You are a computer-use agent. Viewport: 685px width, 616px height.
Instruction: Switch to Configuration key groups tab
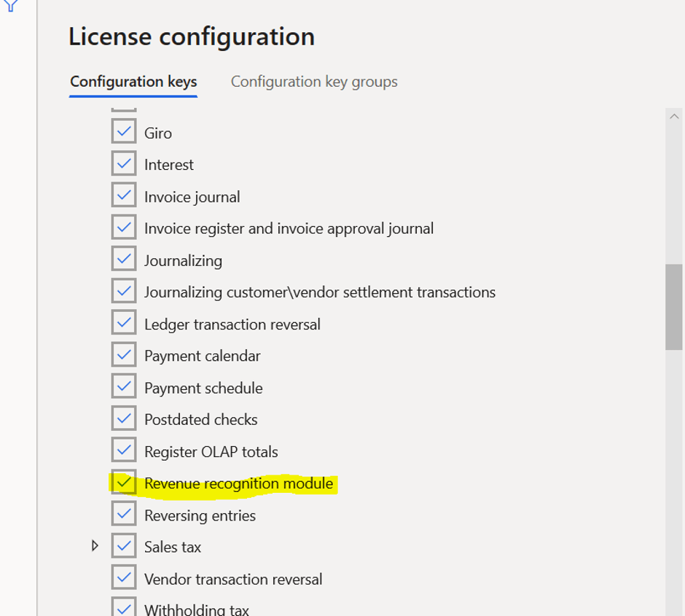[314, 82]
